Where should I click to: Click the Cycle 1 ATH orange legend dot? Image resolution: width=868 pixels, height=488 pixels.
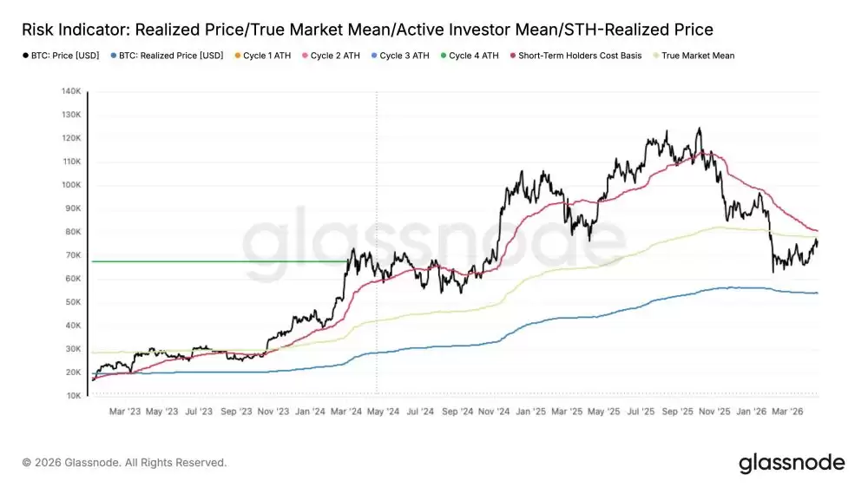[238, 56]
